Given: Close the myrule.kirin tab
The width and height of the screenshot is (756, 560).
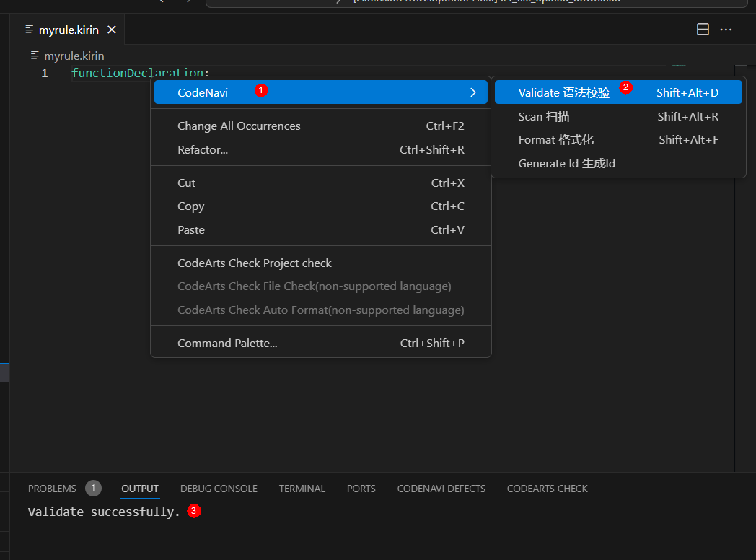Looking at the screenshot, I should [112, 30].
